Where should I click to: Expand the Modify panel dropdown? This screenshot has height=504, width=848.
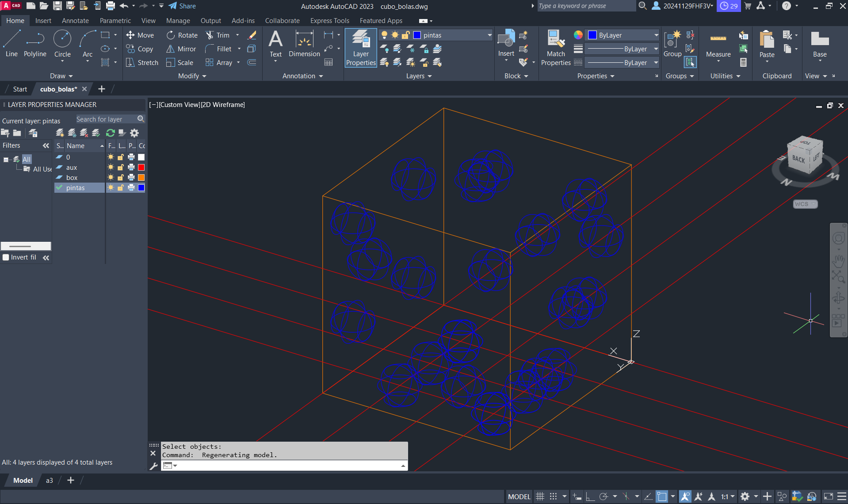(x=192, y=76)
